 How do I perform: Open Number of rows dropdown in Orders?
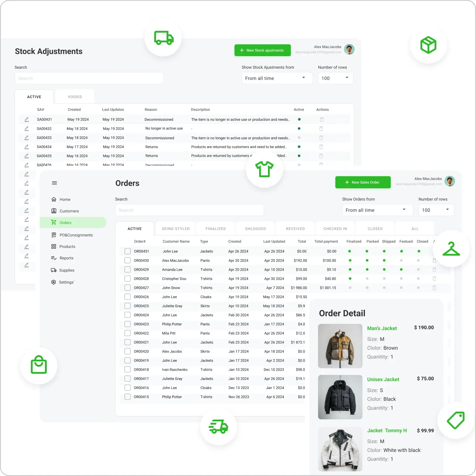click(436, 210)
